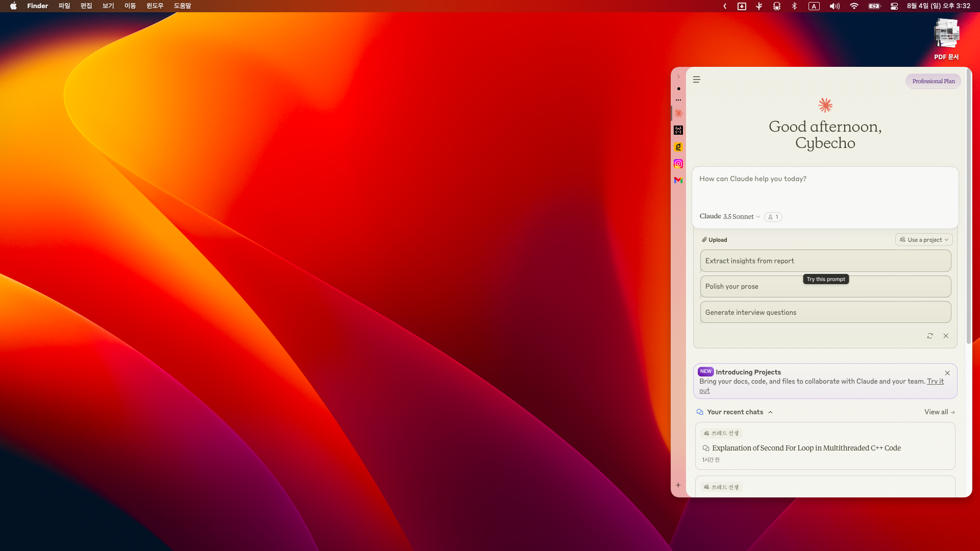Dismiss the suggested prompts panel
Viewport: 980px width, 551px height.
click(x=946, y=336)
